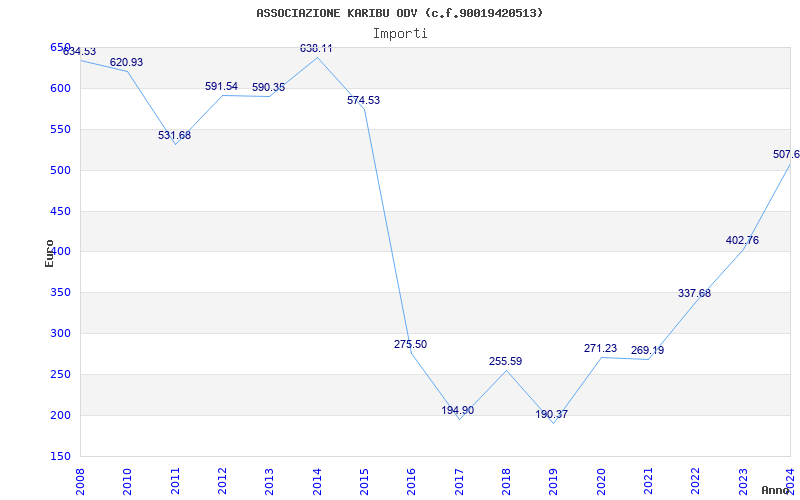Click the 2019 x-axis year label
The height and width of the screenshot is (500, 800).
click(x=554, y=482)
